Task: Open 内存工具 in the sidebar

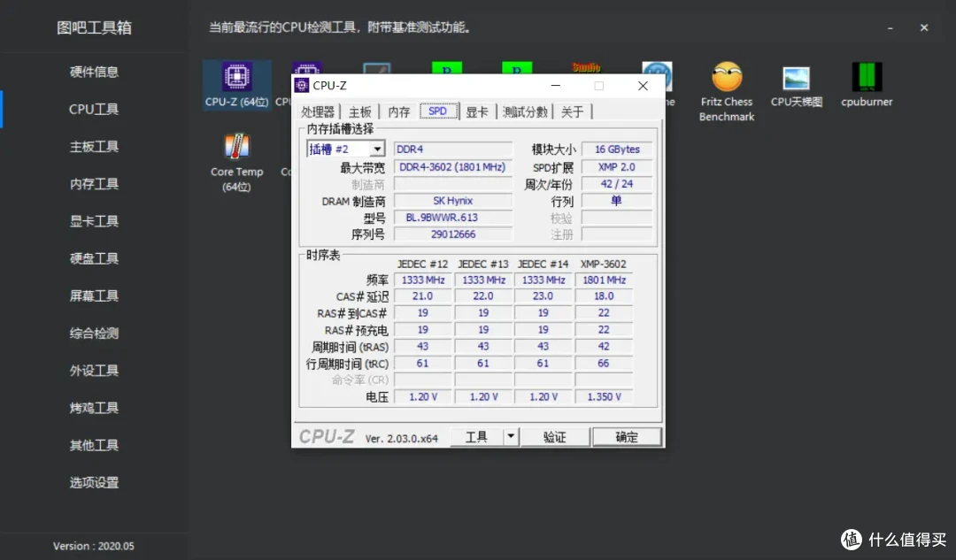Action: click(x=94, y=184)
